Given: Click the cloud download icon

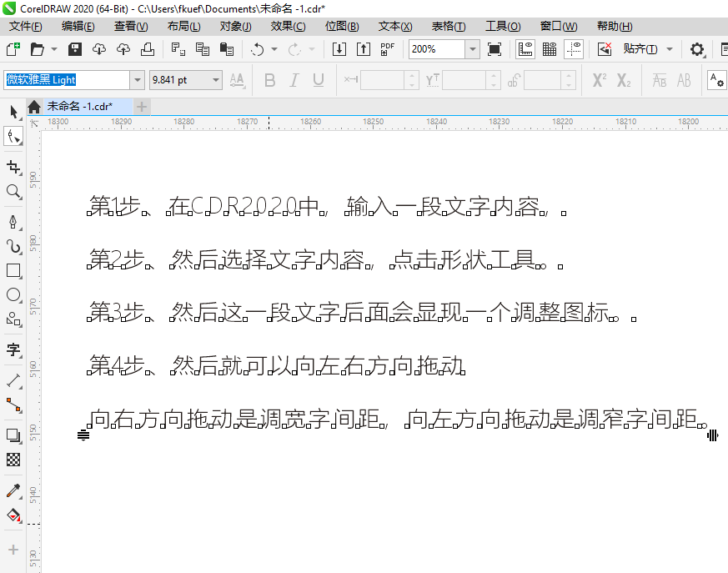Looking at the screenshot, I should pyautogui.click(x=99, y=48).
